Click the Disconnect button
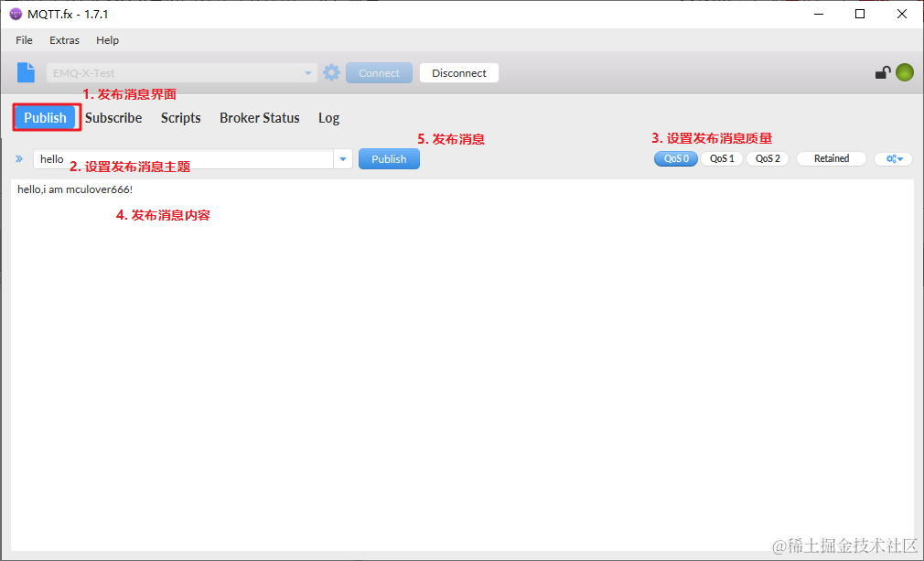 pyautogui.click(x=459, y=73)
